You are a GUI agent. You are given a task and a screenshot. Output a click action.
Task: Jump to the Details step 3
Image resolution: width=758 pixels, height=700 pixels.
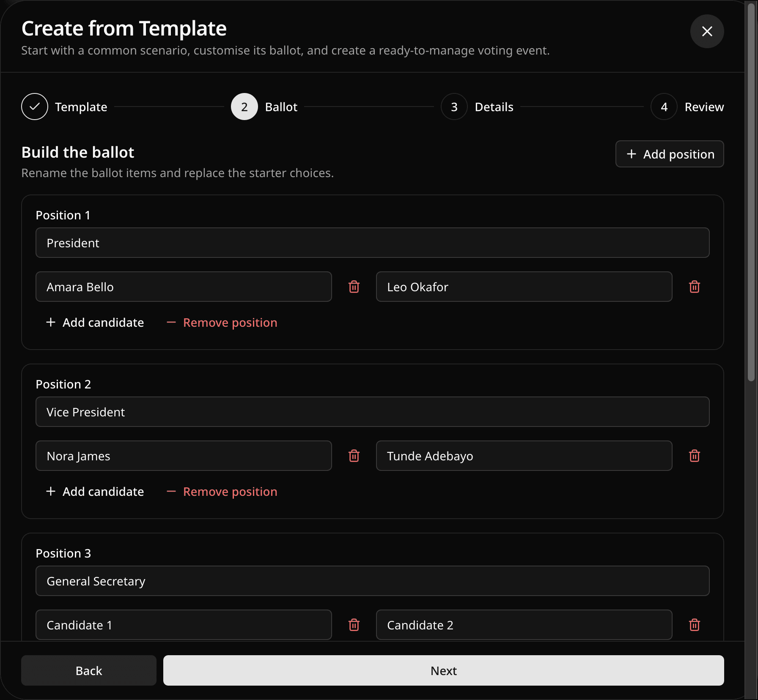click(477, 107)
